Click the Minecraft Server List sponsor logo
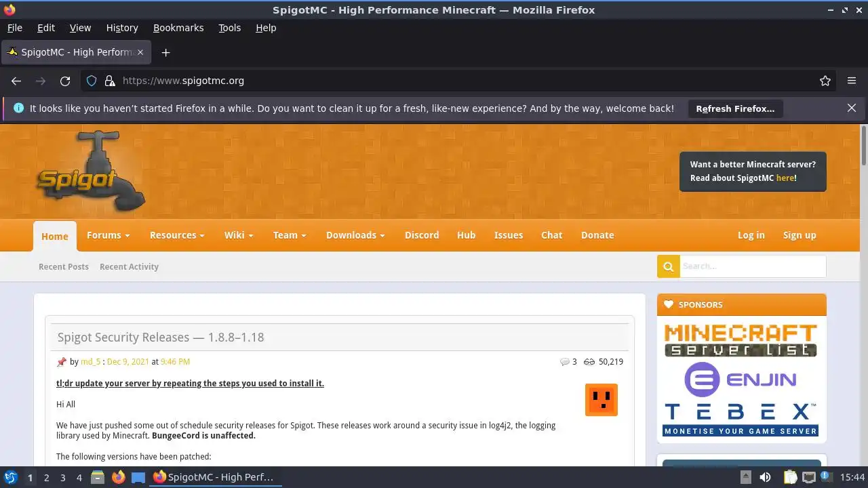Image resolution: width=868 pixels, height=488 pixels. coord(741,341)
